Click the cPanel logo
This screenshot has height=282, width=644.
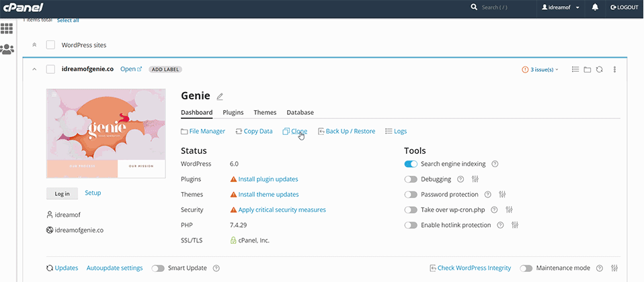(23, 7)
